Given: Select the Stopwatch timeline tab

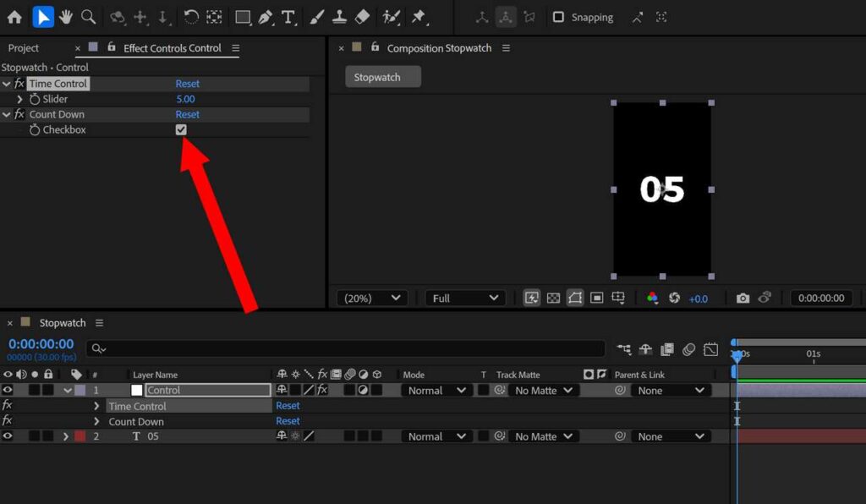Looking at the screenshot, I should pos(63,322).
